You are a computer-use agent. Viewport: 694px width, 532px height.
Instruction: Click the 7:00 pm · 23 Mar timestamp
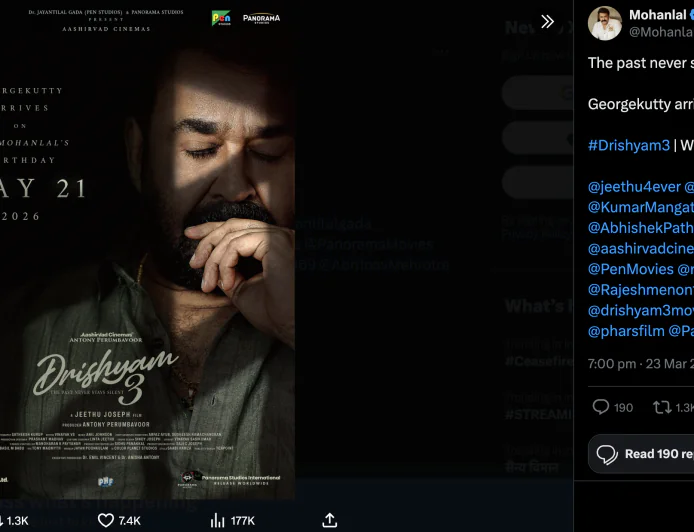[x=640, y=364]
